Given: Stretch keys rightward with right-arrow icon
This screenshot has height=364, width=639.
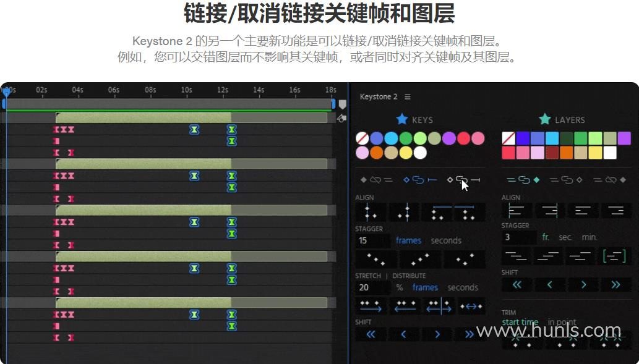Looking at the screenshot, I should (x=371, y=306).
